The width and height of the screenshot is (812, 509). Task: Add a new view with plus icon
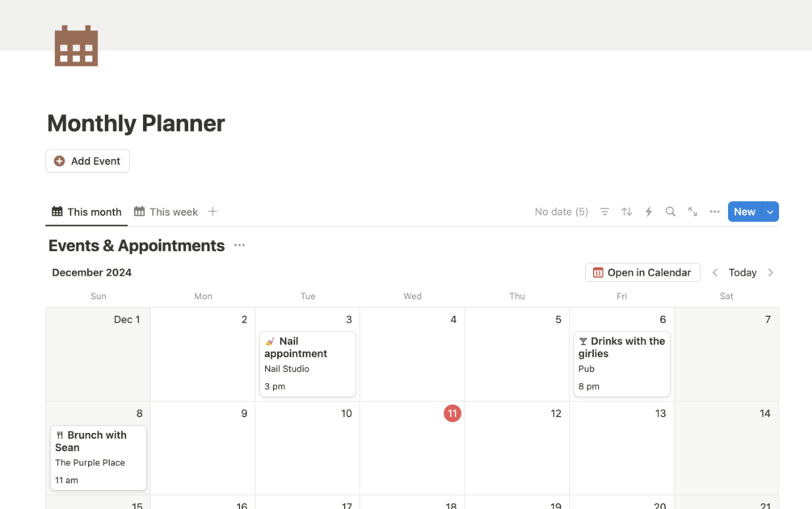(212, 212)
